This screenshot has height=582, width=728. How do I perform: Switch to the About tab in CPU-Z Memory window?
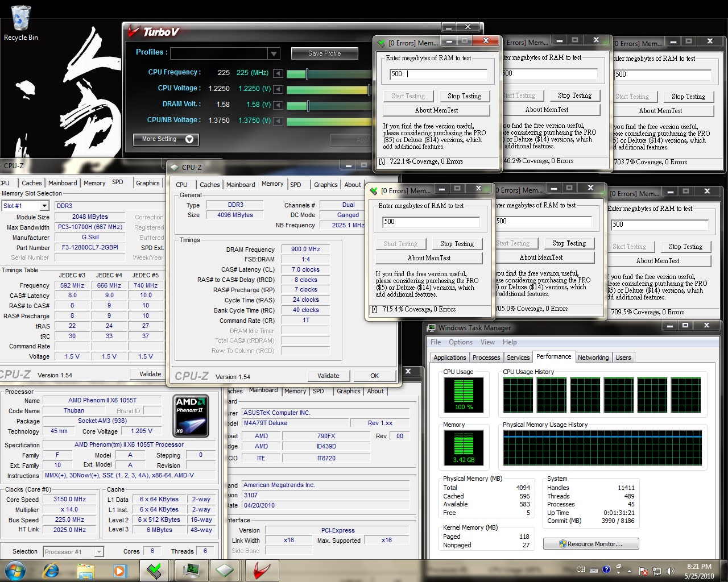click(x=353, y=185)
